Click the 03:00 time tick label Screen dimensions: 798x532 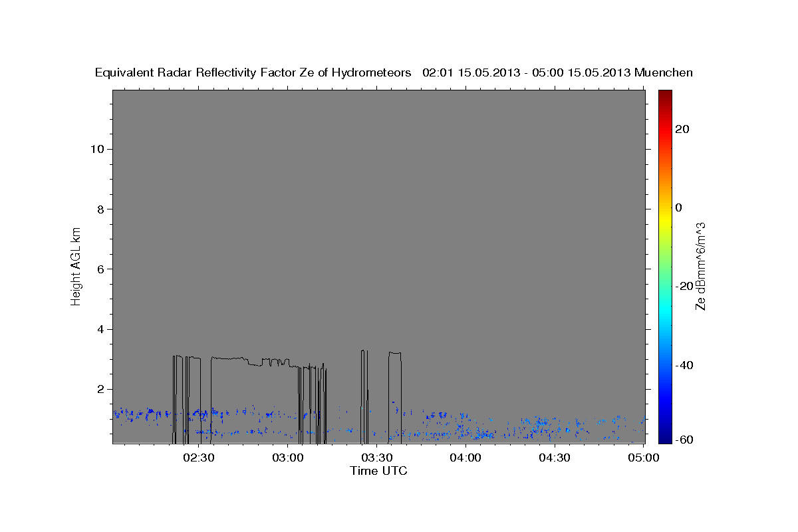(x=289, y=458)
